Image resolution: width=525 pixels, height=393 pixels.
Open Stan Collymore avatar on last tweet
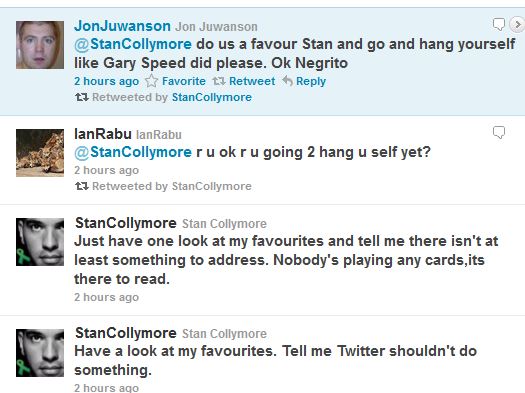(x=40, y=353)
